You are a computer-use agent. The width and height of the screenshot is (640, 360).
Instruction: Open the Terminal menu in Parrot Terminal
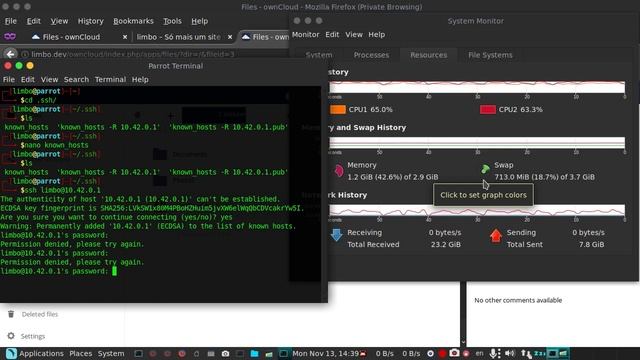click(110, 80)
